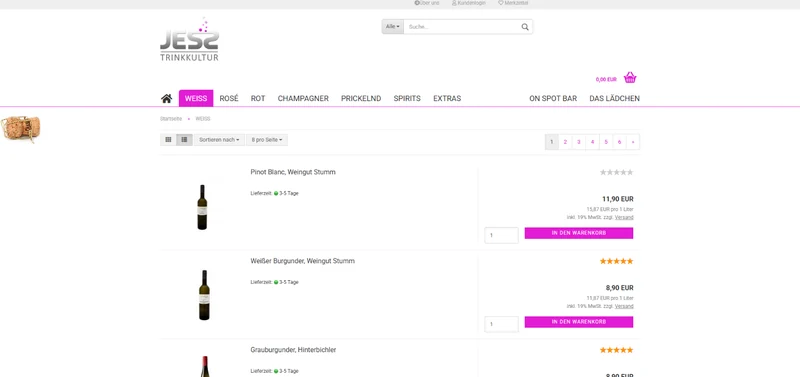
Task: Open the EXTRAS category
Action: click(x=447, y=98)
